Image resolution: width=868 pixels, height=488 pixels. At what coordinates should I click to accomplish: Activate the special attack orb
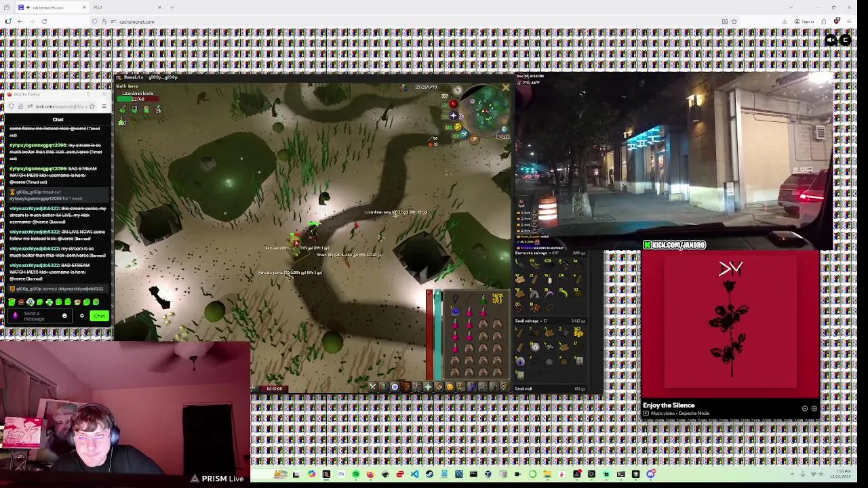coord(465,134)
